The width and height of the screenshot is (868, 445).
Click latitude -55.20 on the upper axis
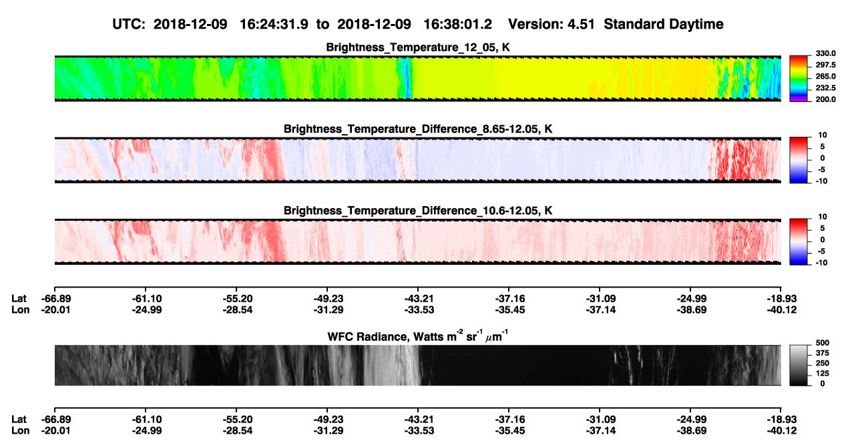pos(236,298)
